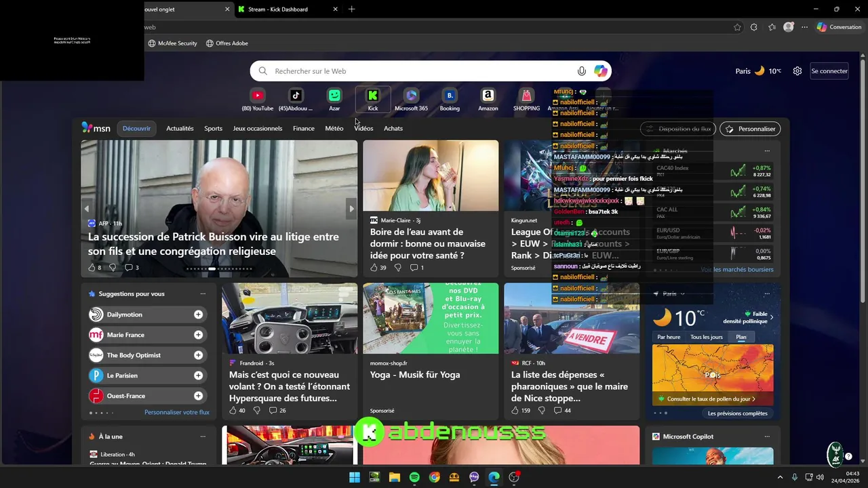Open a new browser tab

[x=351, y=9]
